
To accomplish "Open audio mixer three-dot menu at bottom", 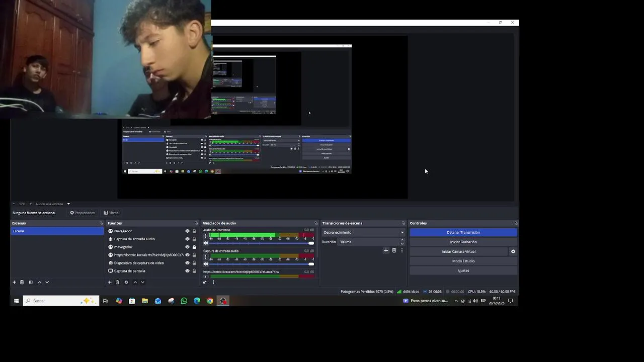I will [x=213, y=282].
